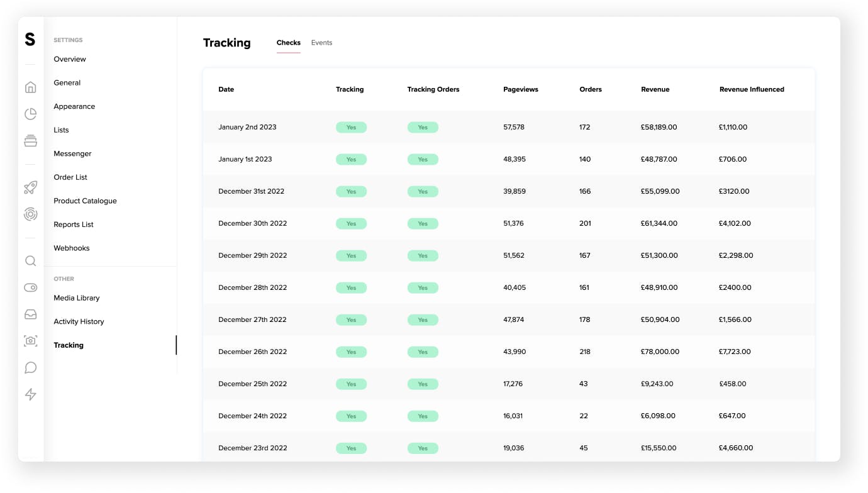Click the December 25th 2022 date
Image resolution: width=868 pixels, height=493 pixels.
(x=253, y=384)
